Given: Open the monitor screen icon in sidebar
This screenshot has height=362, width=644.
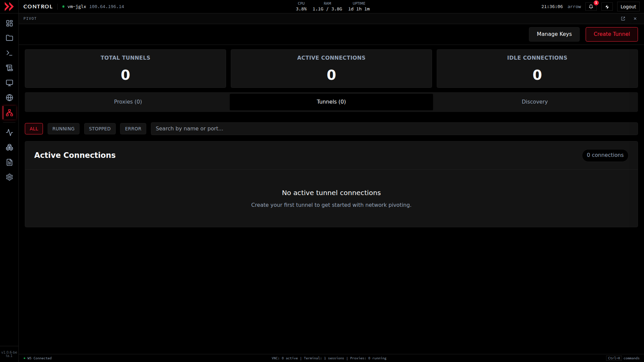Looking at the screenshot, I should 9,83.
